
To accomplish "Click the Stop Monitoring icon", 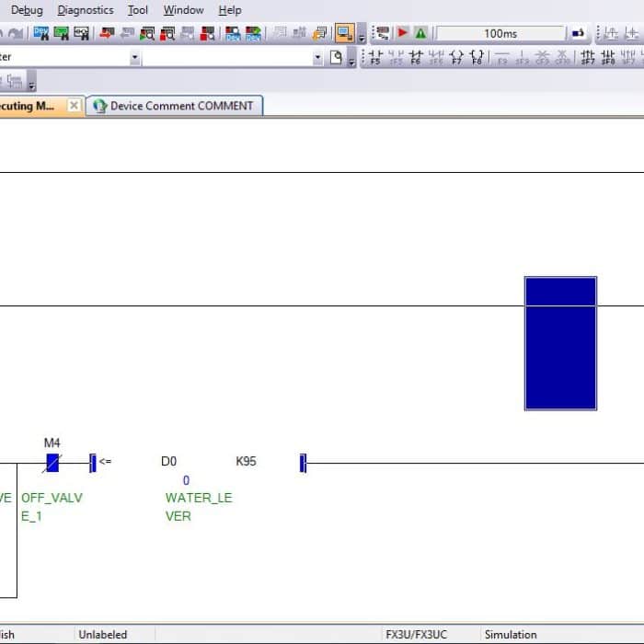I will coord(167,33).
